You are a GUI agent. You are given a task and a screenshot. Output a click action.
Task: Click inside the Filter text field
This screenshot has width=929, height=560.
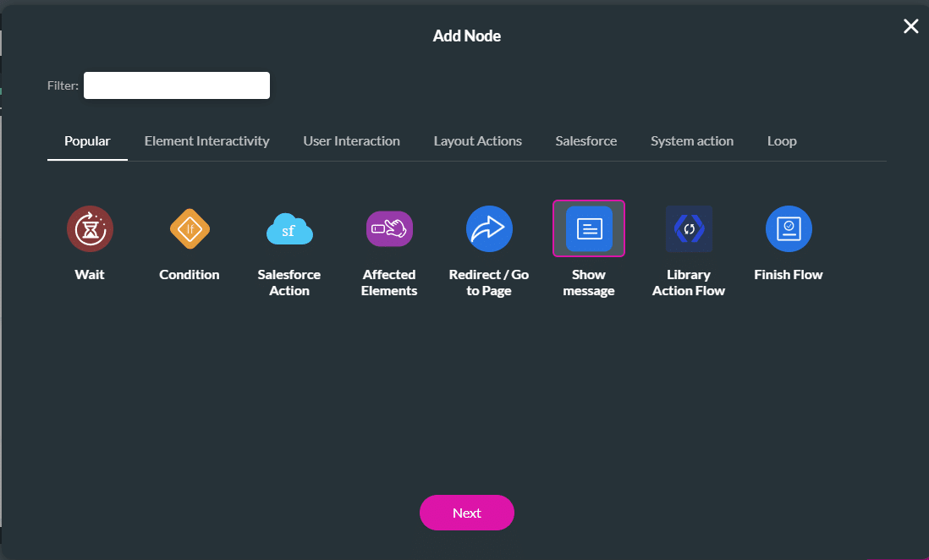pos(176,85)
